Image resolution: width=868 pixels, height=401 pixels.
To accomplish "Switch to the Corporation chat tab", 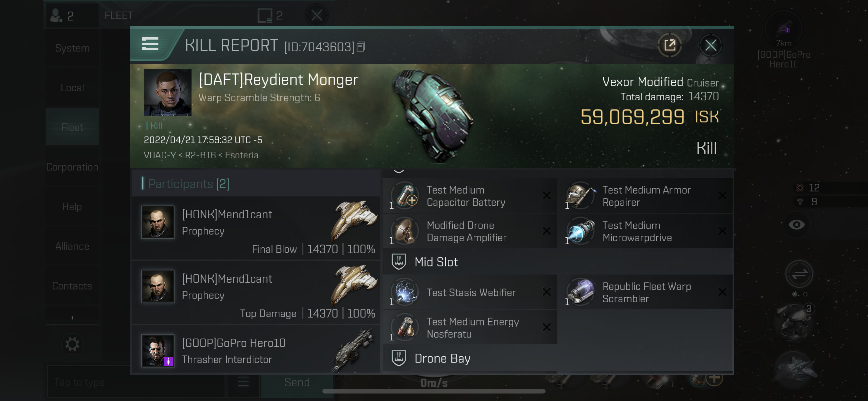I will (72, 167).
